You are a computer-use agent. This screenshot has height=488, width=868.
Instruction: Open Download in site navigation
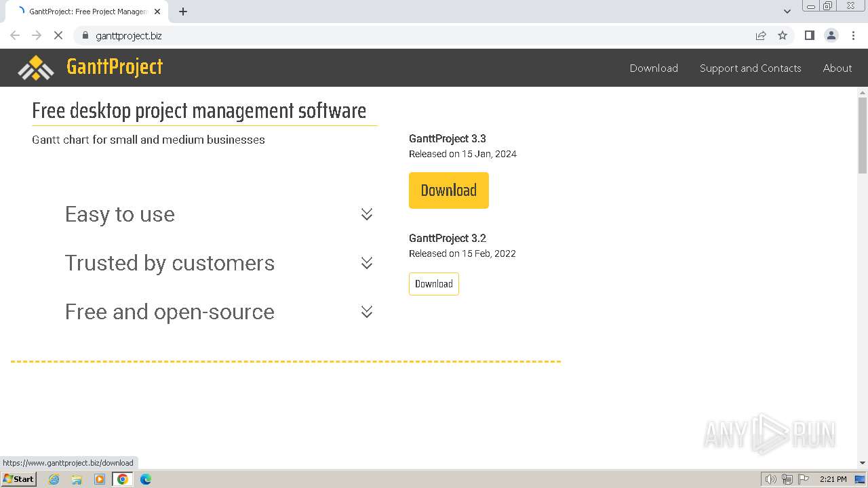coord(654,68)
